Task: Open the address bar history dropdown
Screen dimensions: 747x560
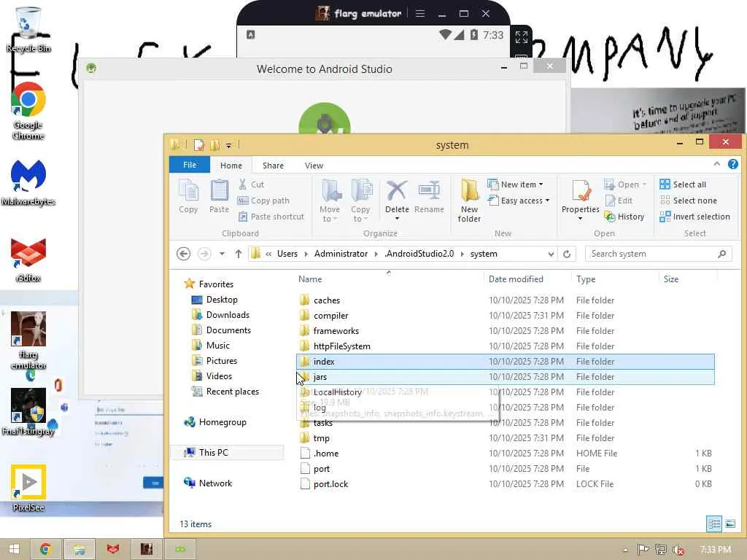Action: pos(551,254)
